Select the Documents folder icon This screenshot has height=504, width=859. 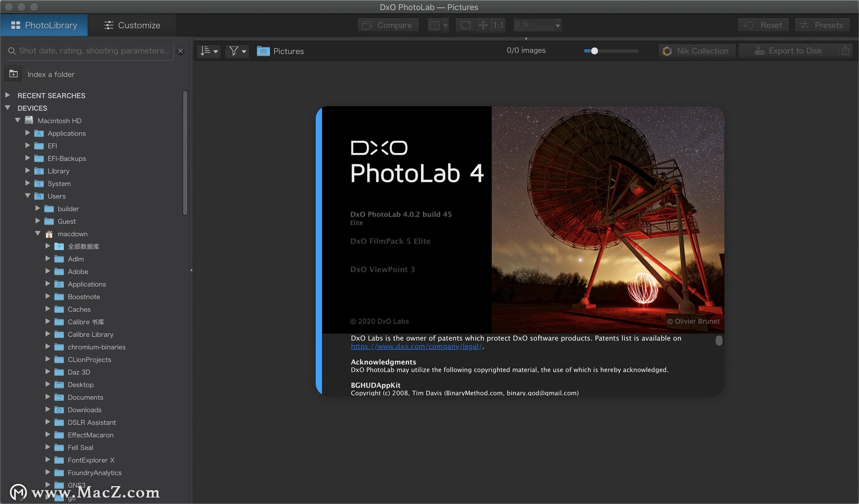pos(59,397)
